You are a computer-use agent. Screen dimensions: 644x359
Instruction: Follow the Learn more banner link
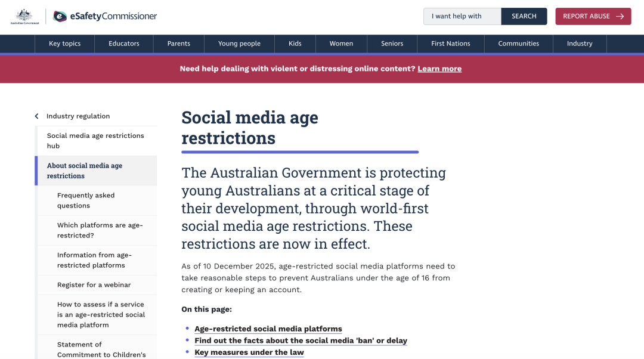click(x=439, y=69)
